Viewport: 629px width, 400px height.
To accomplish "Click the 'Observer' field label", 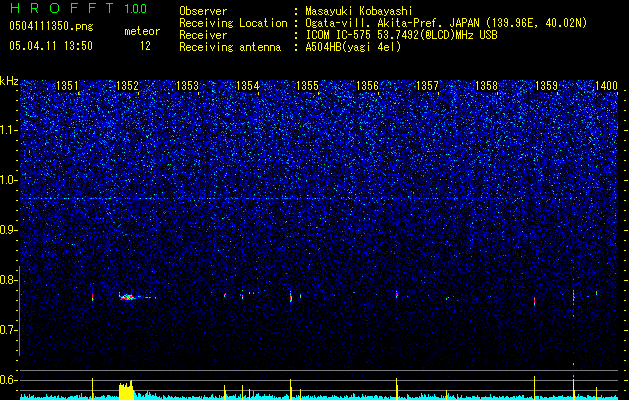I will (x=203, y=11).
